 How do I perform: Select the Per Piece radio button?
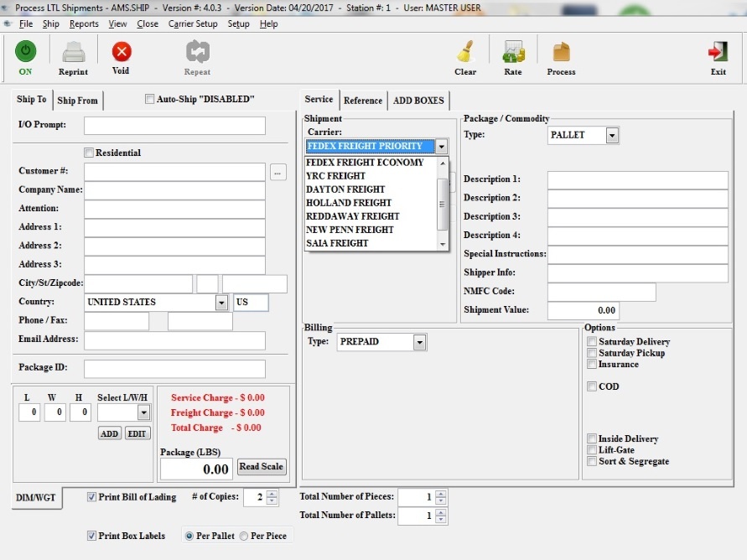pos(244,537)
